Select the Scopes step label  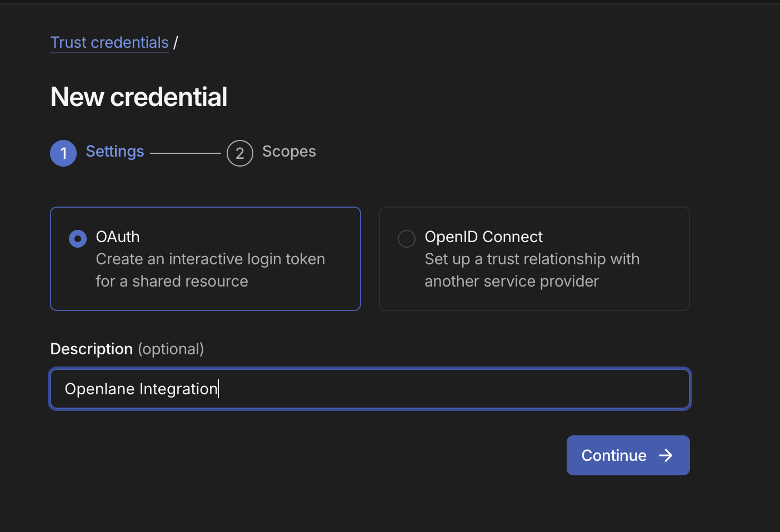(289, 152)
